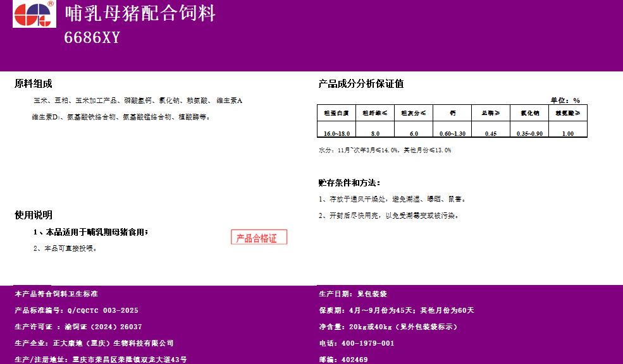623x364 pixels.
Task: Click the 原料组成 section heading
Action: coord(34,83)
